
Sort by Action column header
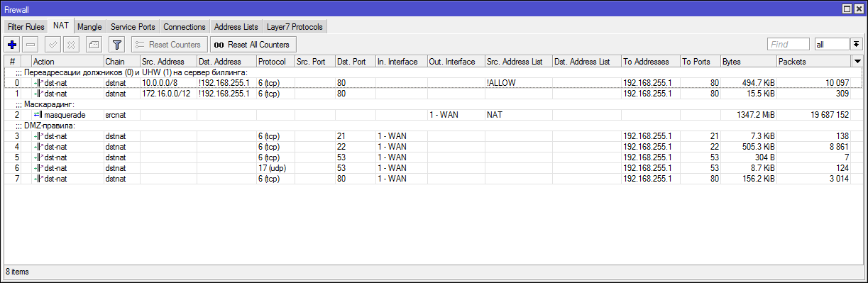pos(67,62)
